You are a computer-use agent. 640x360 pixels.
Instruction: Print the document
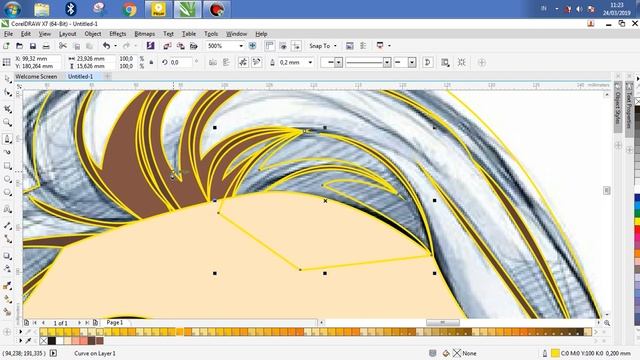click(x=46, y=46)
